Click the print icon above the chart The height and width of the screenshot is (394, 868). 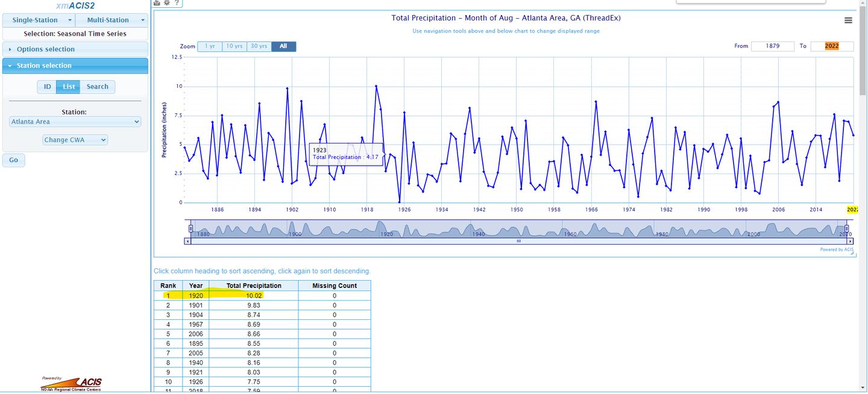pos(157,2)
